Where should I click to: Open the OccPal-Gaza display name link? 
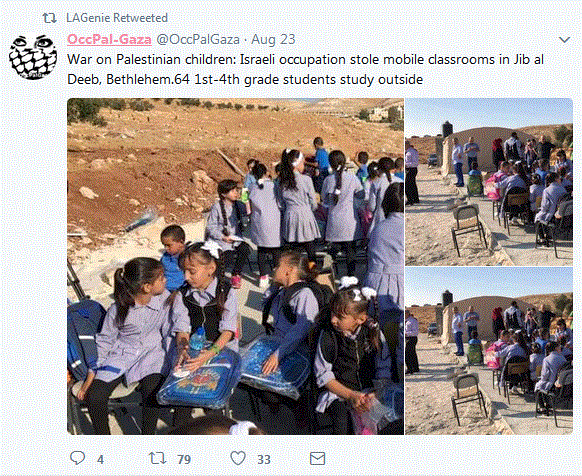[x=109, y=39]
